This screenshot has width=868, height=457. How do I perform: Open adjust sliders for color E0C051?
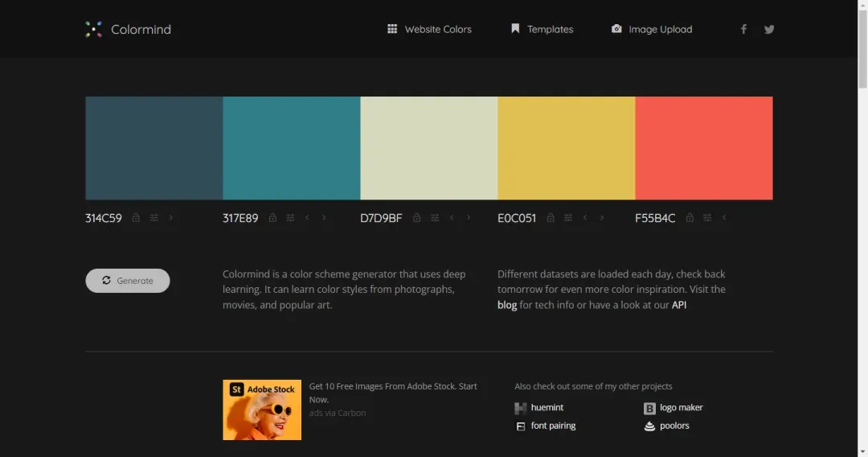[568, 218]
